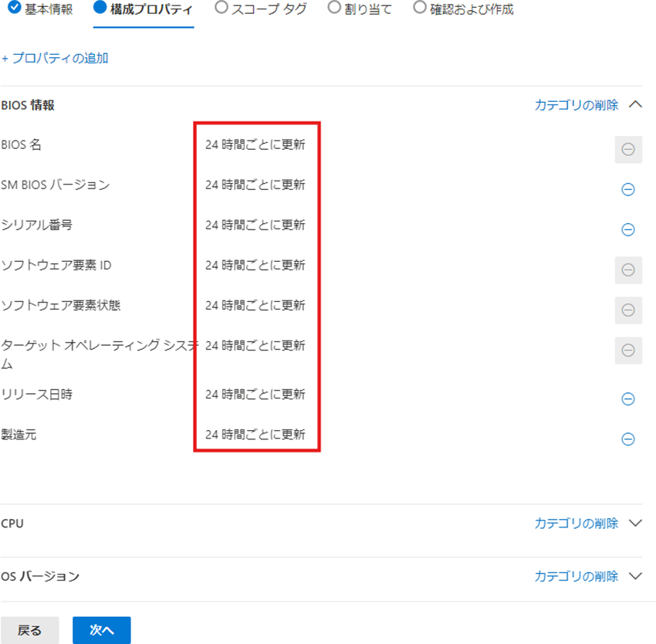Switch to the 割り当て step tab
Viewport: 656px width, 644px height.
click(x=360, y=8)
